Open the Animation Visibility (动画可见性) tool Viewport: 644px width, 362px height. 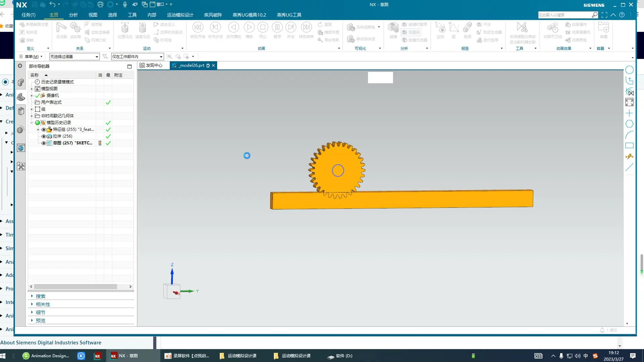(552, 28)
